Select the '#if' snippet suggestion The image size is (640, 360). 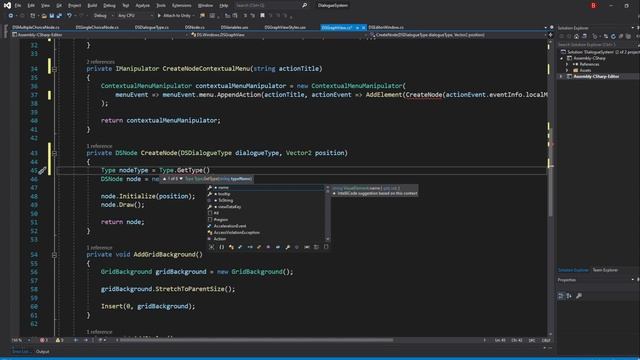265,213
